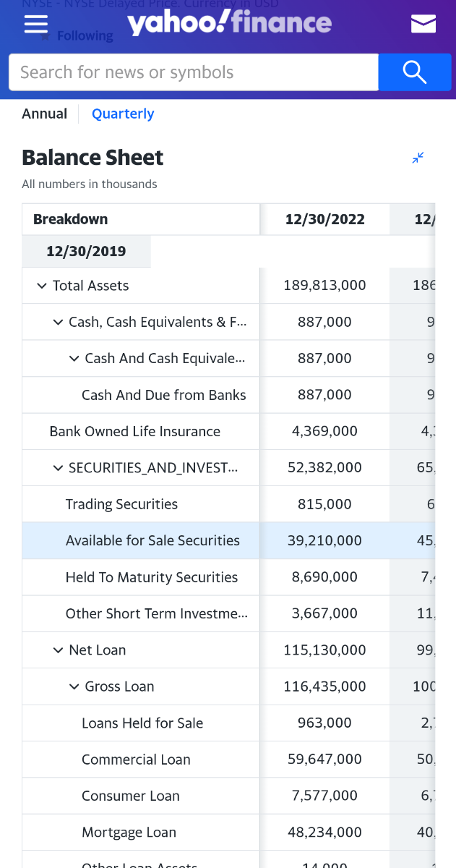Click the Bank Owned Life Insurance row

(134, 431)
